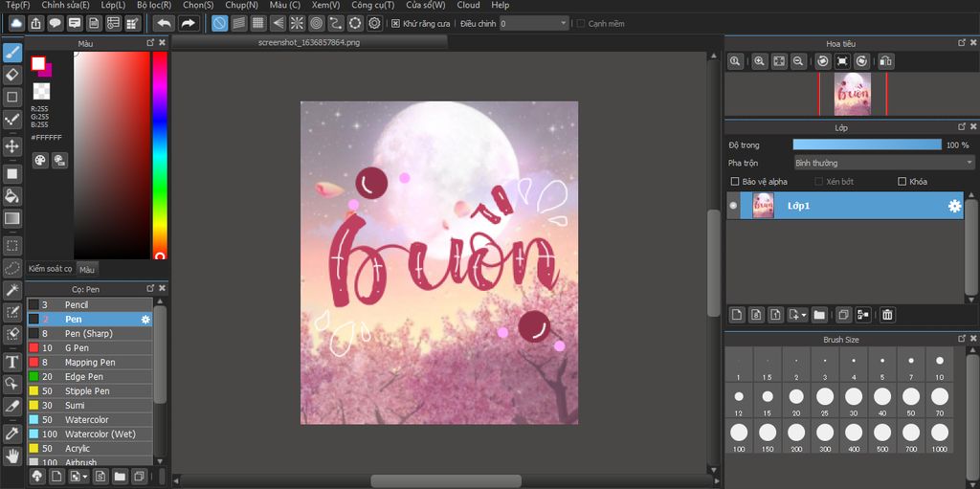Click the export/share icon in toolbar
Screen dimensions: 980x489
point(35,24)
